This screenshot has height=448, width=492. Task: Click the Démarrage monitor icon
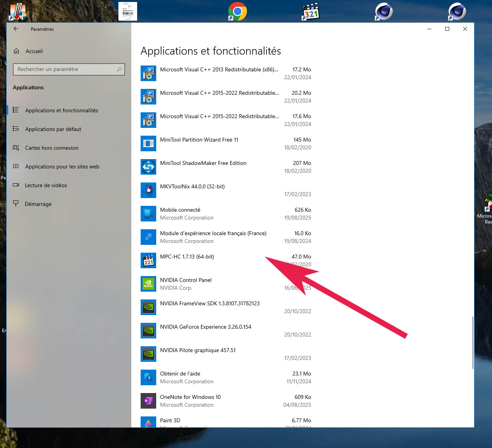point(16,204)
